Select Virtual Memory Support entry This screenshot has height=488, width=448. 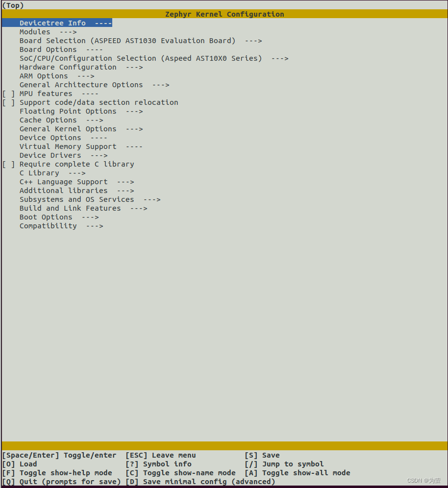(x=81, y=146)
